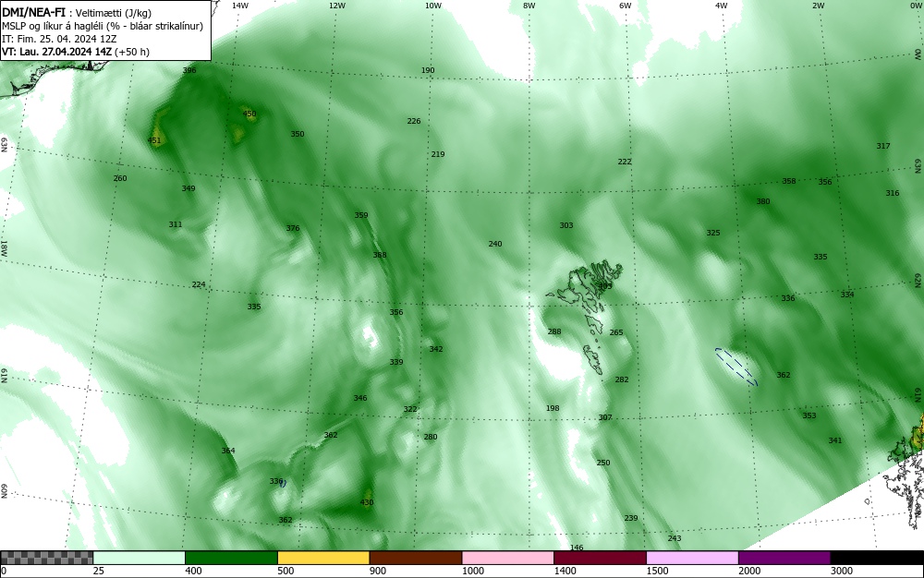The height and width of the screenshot is (578, 924).
Task: Select the '10W' longitude label
Action: click(x=433, y=6)
